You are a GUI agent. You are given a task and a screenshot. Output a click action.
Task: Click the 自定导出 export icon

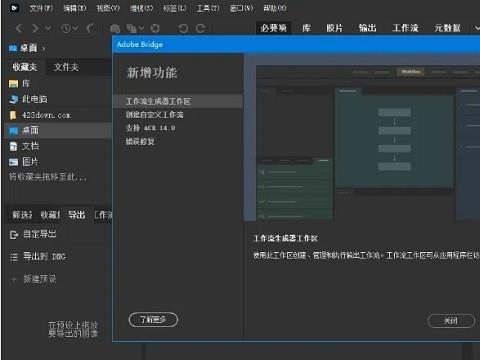(14, 235)
